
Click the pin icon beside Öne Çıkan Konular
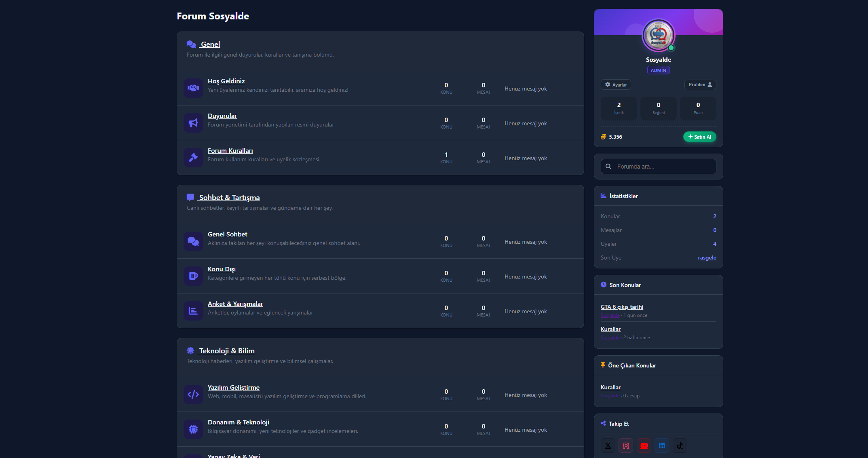(603, 365)
